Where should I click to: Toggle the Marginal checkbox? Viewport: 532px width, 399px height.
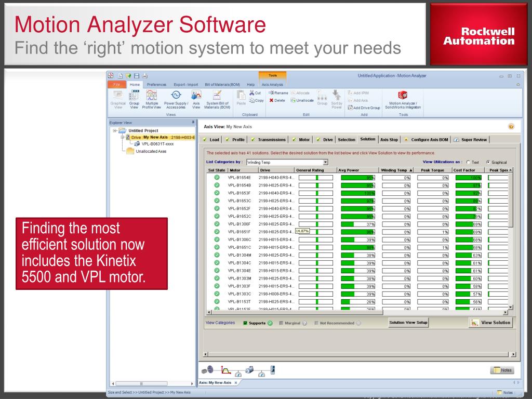pyautogui.click(x=281, y=323)
